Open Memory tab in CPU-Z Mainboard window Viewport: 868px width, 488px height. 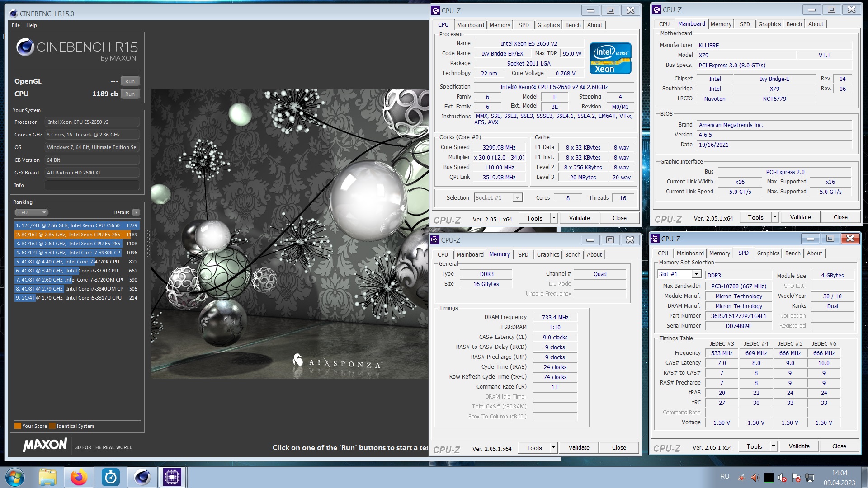point(721,24)
